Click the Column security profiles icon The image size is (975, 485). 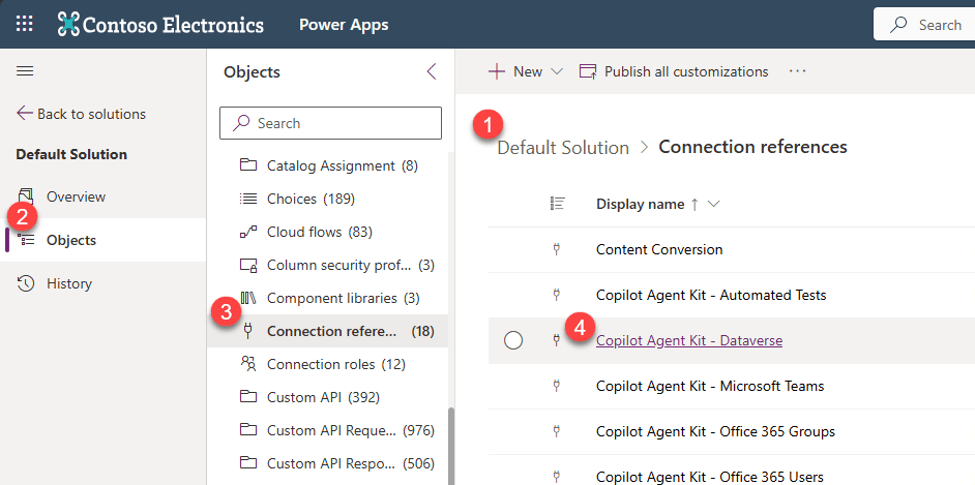[248, 266]
